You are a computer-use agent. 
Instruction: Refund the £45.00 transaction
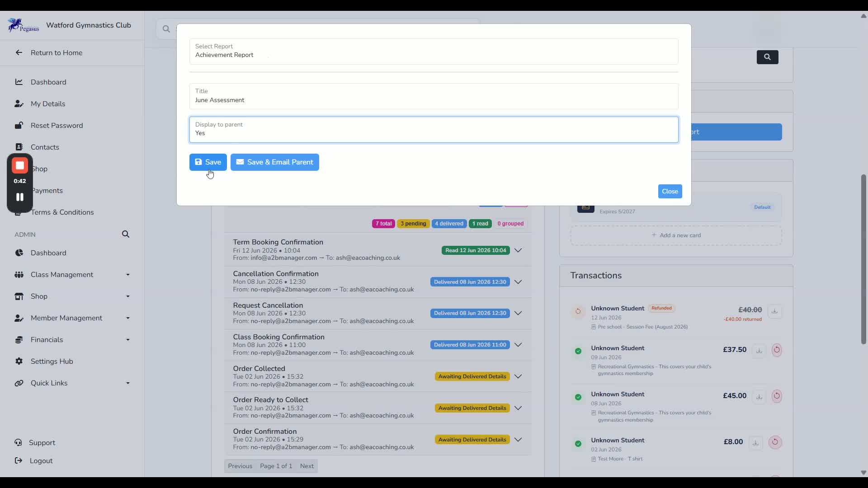pyautogui.click(x=777, y=396)
